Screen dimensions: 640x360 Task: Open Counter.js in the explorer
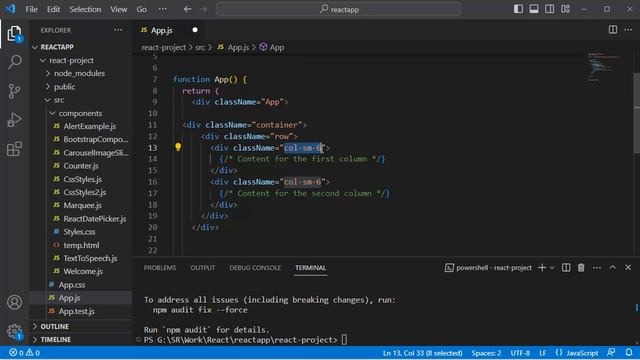point(80,166)
